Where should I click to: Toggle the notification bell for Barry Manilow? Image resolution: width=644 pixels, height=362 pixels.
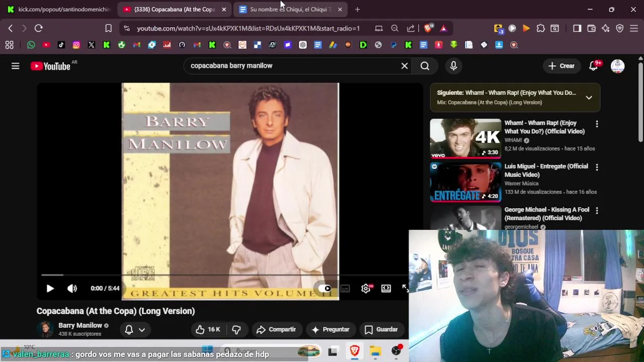tap(129, 330)
